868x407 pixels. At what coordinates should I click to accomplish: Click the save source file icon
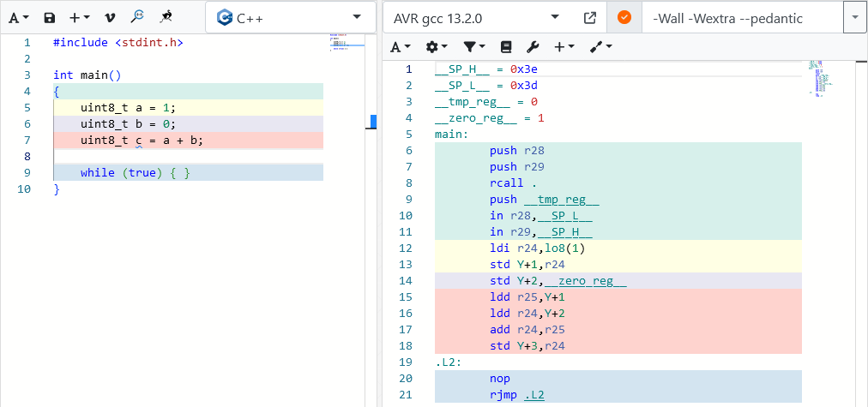pyautogui.click(x=50, y=17)
